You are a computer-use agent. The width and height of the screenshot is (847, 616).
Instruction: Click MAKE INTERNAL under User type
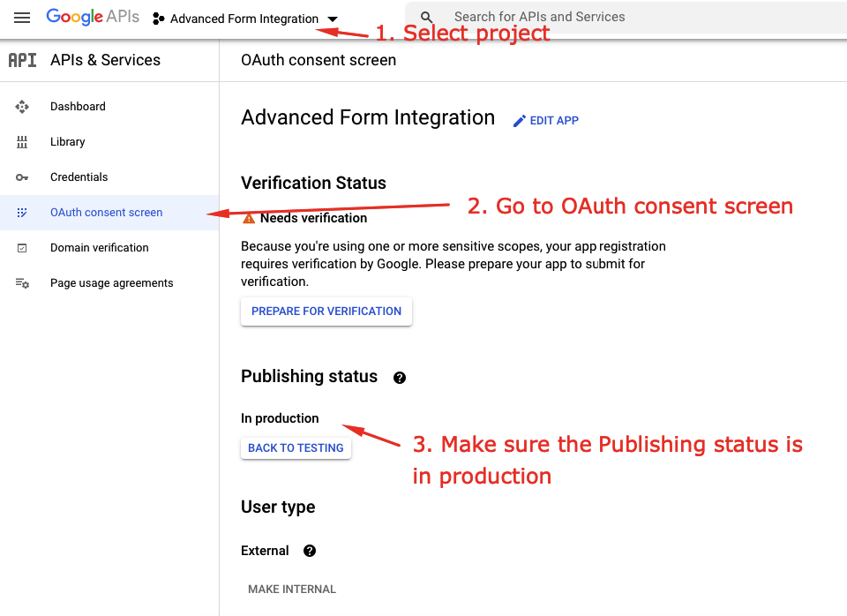[x=291, y=589]
